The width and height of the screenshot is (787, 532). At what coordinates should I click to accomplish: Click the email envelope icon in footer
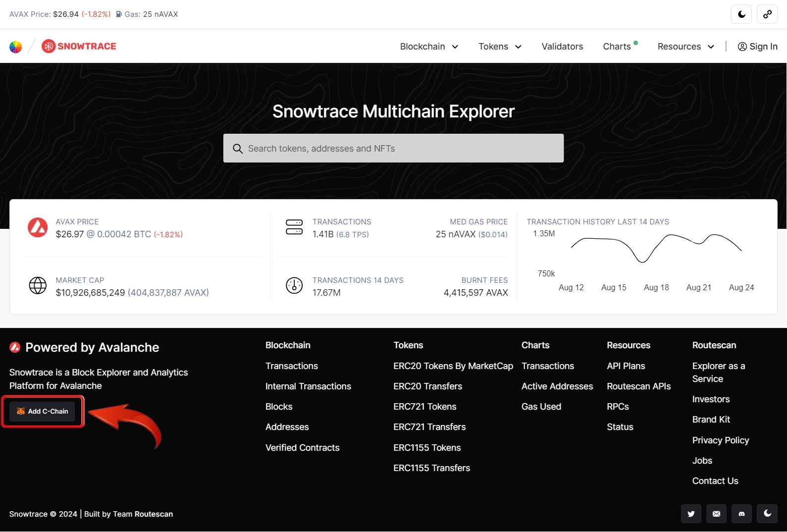tap(716, 514)
